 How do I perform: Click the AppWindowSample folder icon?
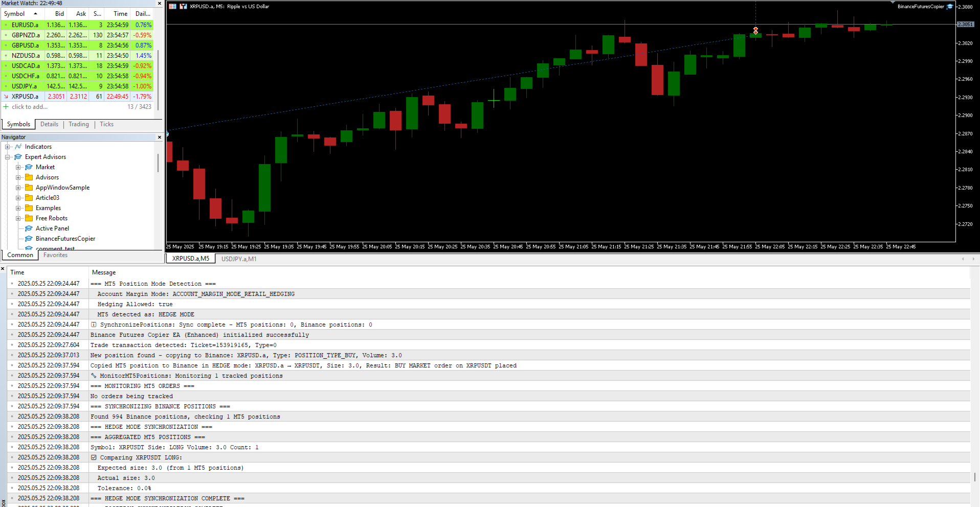(29, 188)
